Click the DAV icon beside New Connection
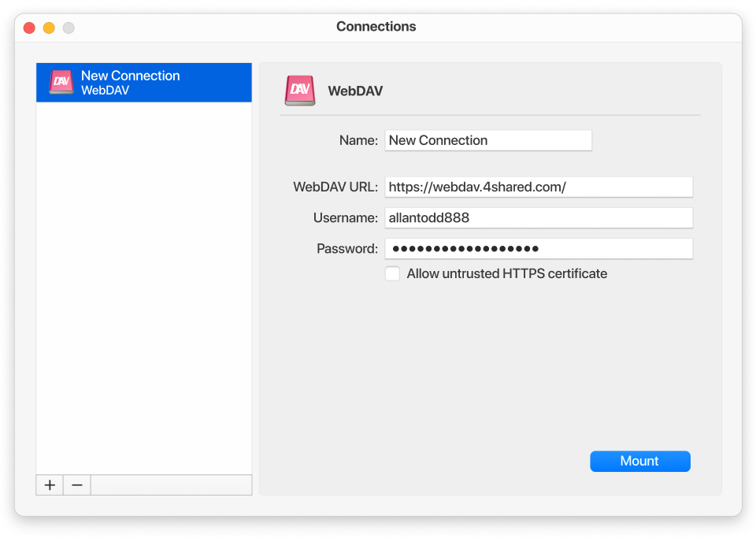The image size is (756, 542). coord(61,82)
